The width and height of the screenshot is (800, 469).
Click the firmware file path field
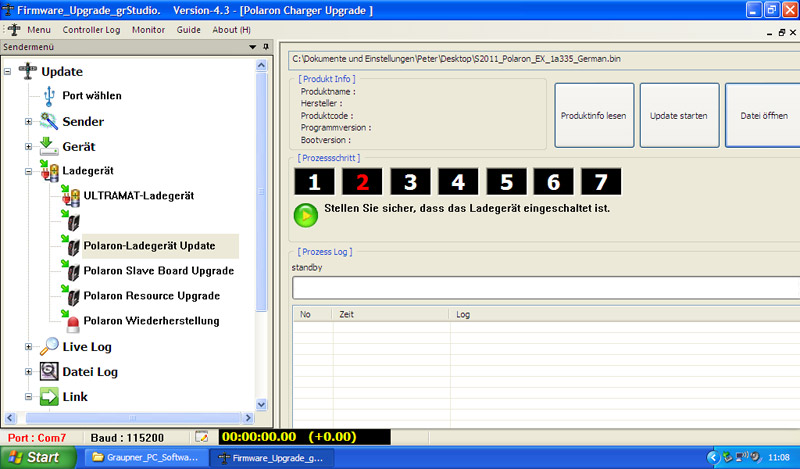click(544, 59)
